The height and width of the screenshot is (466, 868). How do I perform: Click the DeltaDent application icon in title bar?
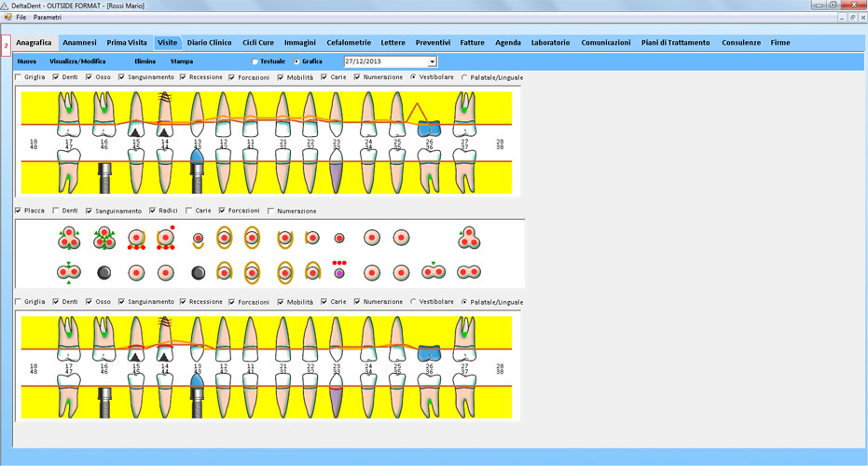tap(5, 5)
